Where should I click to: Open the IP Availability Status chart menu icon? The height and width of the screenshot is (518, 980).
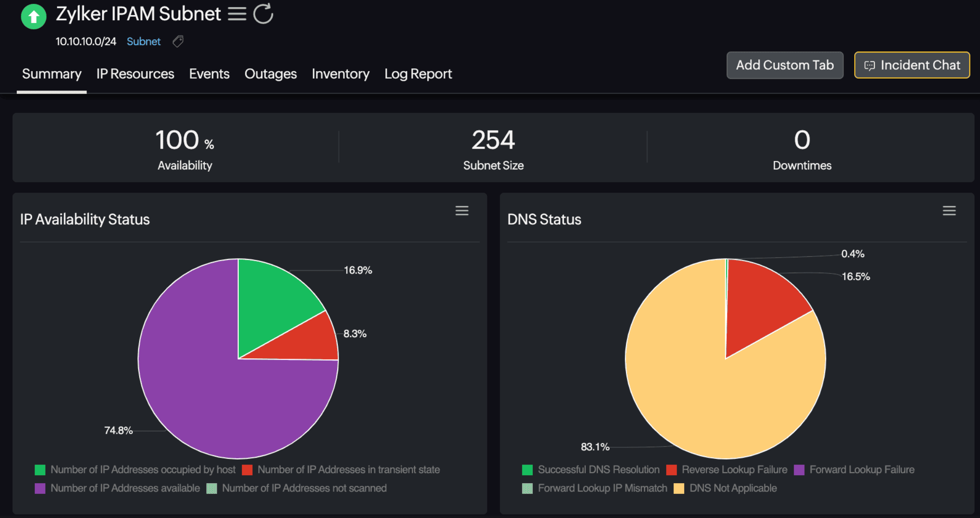coord(462,211)
